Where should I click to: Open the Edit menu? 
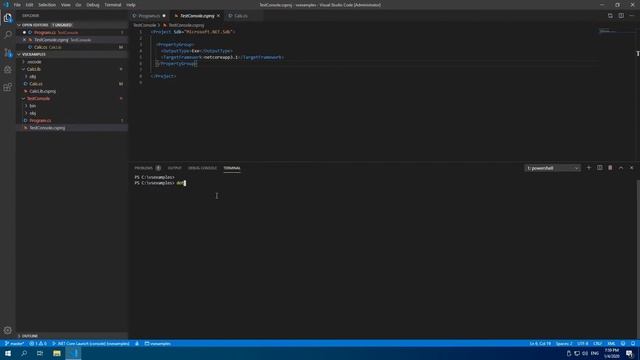29,5
